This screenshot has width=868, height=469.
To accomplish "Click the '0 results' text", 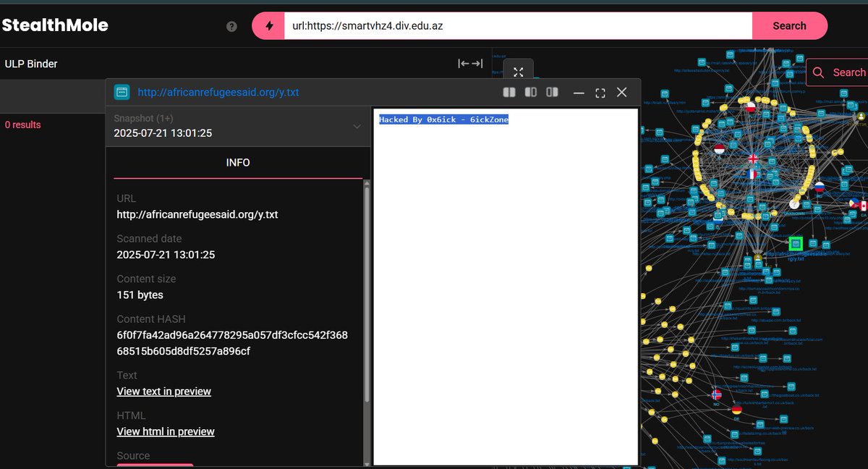I will [x=22, y=125].
